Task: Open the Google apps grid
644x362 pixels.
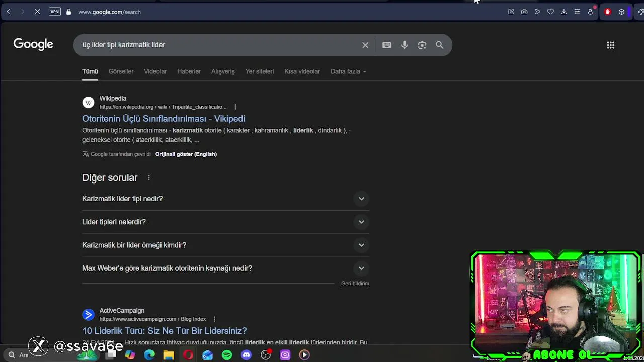Action: point(611,45)
